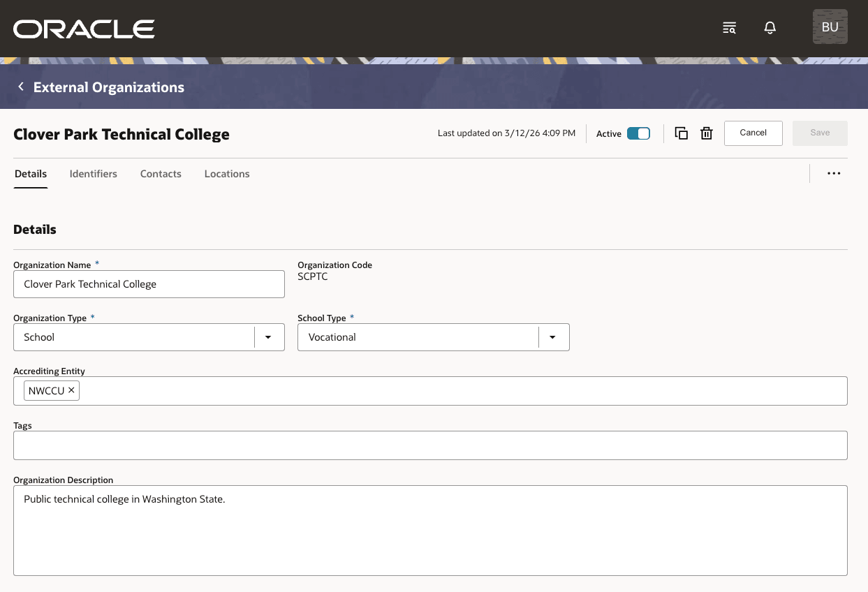Switch to the Locations tab

227,174
